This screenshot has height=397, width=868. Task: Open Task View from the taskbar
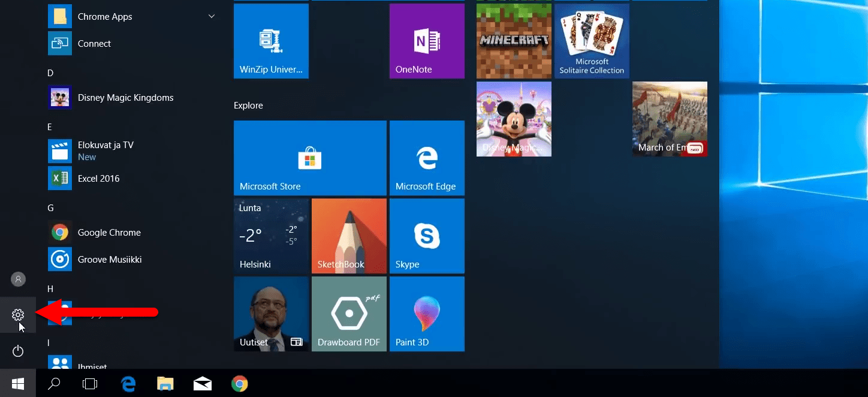tap(90, 383)
